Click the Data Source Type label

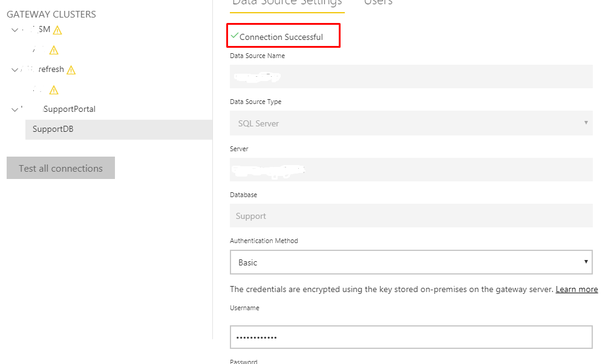[256, 102]
